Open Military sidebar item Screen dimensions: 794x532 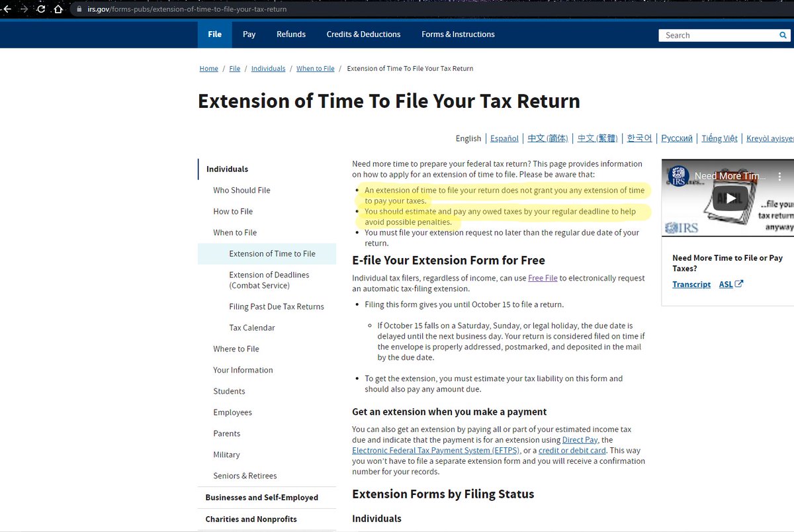point(226,455)
